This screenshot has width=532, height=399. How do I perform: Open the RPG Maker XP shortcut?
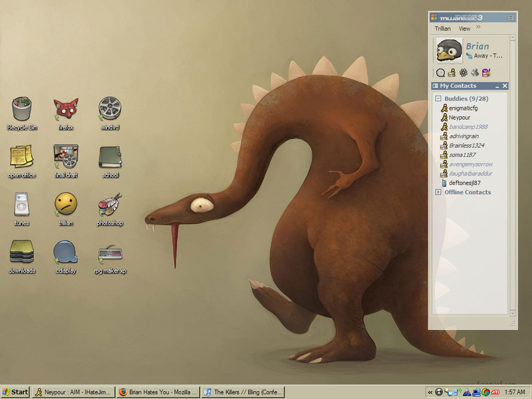point(110,253)
